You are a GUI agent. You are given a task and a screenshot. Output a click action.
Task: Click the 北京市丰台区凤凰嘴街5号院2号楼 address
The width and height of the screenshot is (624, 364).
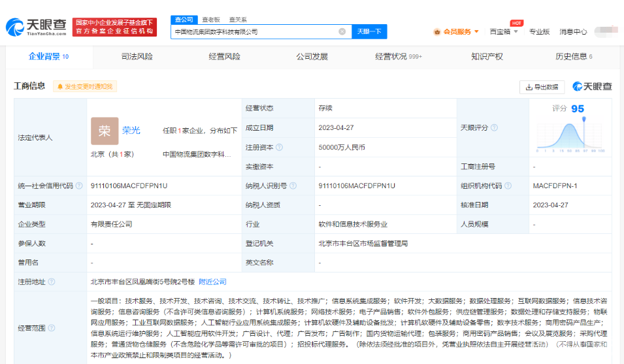click(142, 282)
